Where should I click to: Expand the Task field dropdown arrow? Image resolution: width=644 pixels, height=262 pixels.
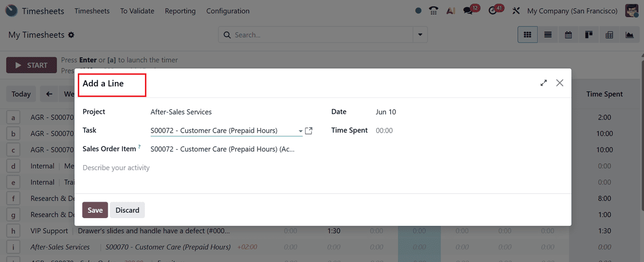point(300,131)
